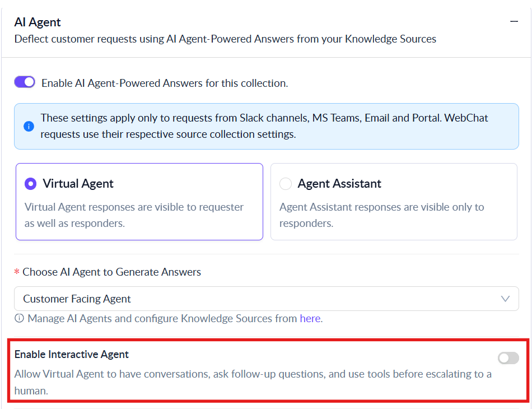Turn on the Enable Interactive Agent switch
532x409 pixels.
tap(508, 358)
